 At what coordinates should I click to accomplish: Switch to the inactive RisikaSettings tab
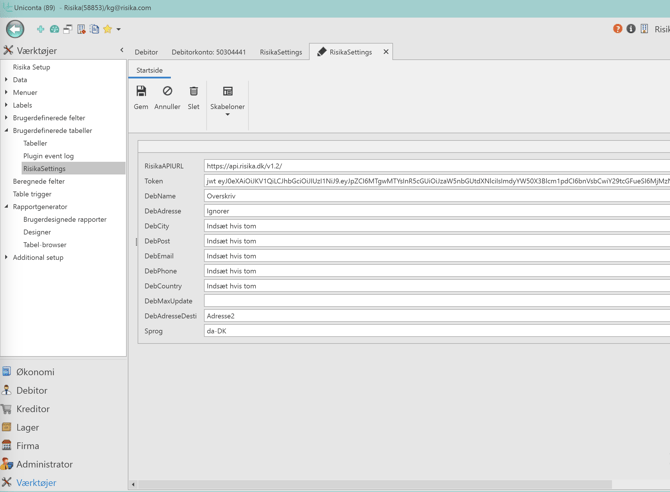281,52
